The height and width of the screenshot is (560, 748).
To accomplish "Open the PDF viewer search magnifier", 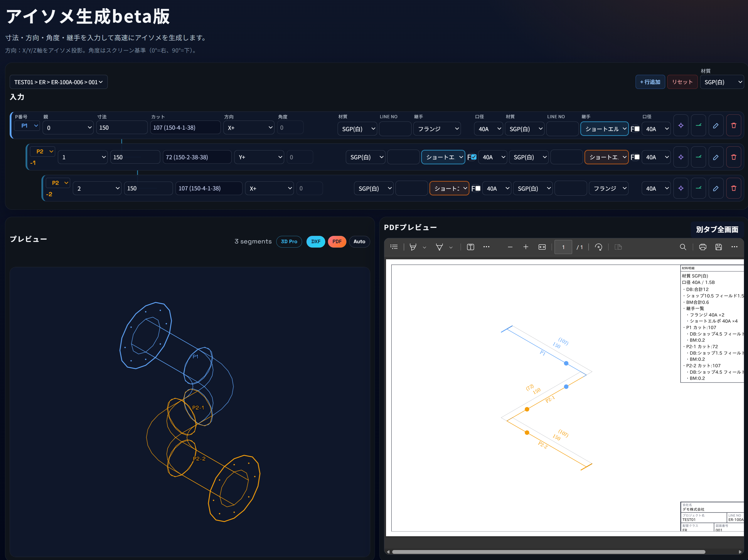I will [683, 247].
